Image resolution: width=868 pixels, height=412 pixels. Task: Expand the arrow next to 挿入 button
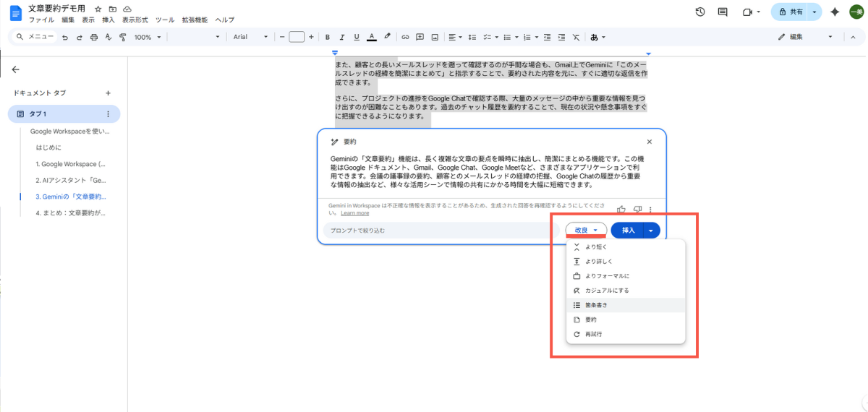click(651, 231)
